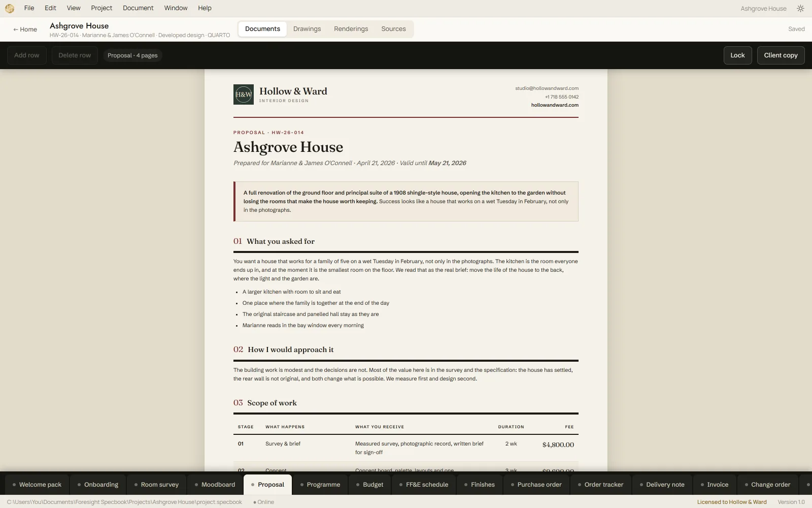Click the studio@hollowandward.com email address
Image resolution: width=812 pixels, height=508 pixels.
point(547,88)
